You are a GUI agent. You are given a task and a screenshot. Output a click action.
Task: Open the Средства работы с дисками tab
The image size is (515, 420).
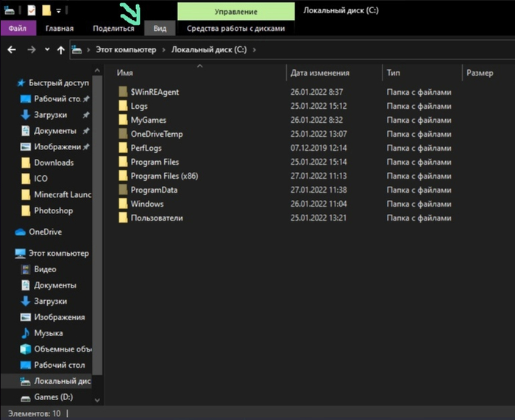[x=235, y=29]
